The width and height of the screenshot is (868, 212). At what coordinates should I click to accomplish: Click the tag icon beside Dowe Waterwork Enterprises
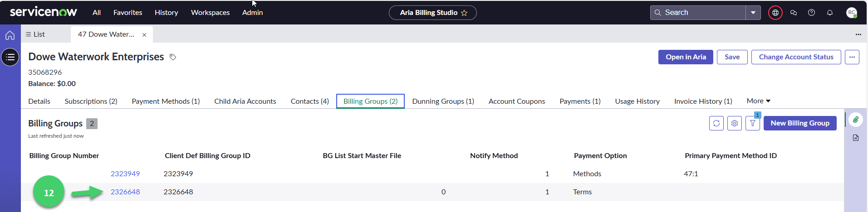(x=173, y=57)
